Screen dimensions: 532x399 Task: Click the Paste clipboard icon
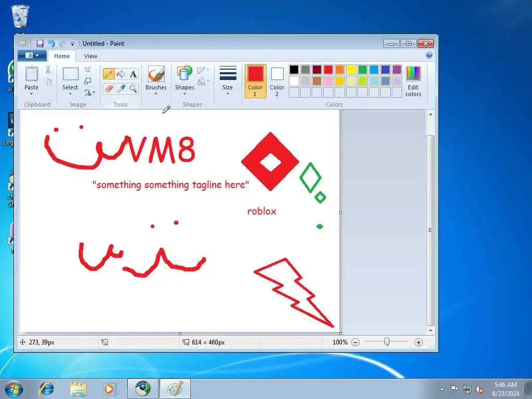[32, 74]
